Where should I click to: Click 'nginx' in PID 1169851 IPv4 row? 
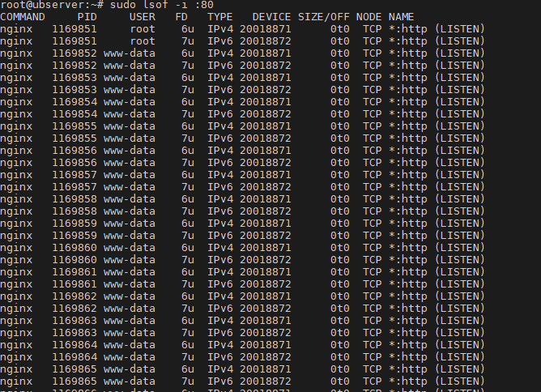tap(16, 29)
